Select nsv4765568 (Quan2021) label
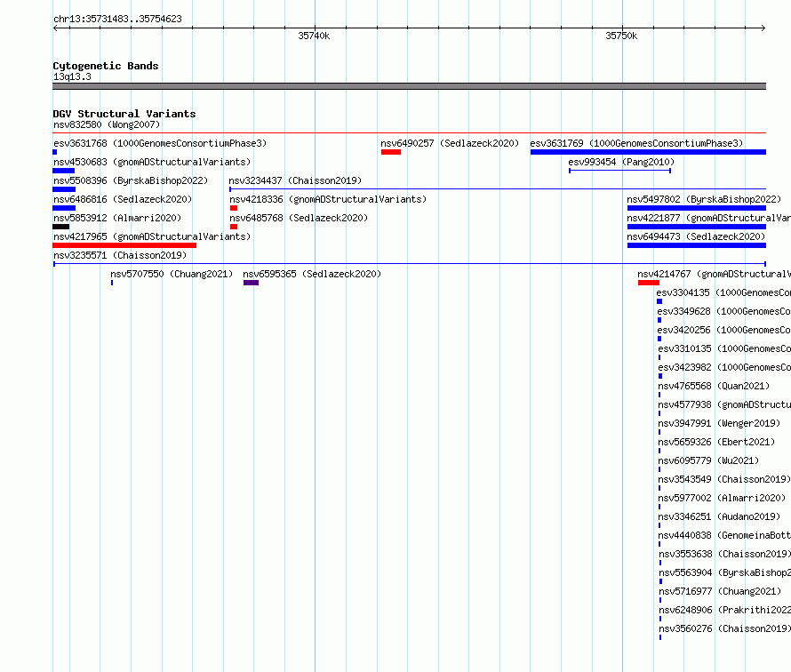The height and width of the screenshot is (672, 791). pyautogui.click(x=714, y=386)
